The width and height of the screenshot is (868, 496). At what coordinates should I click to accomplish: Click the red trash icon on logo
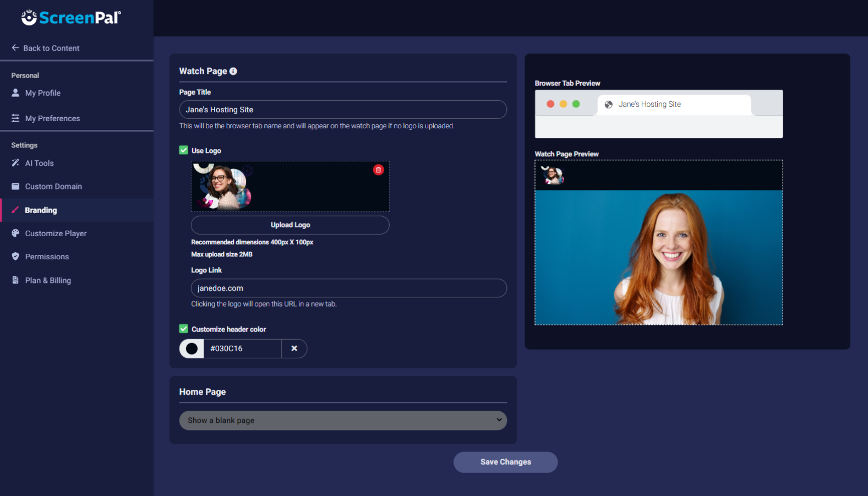pos(378,170)
